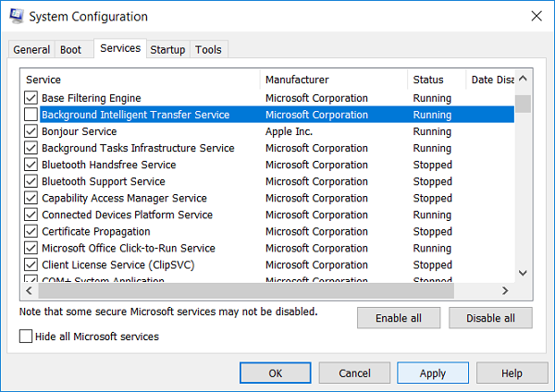Enable Background Intelligent Transfer Service checkbox

coord(31,115)
